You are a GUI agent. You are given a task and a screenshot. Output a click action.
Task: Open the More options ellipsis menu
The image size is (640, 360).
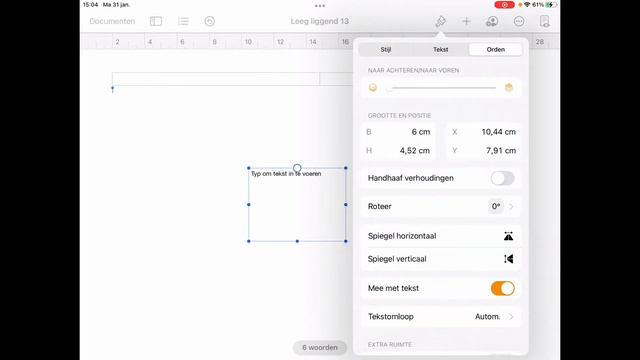pos(519,21)
